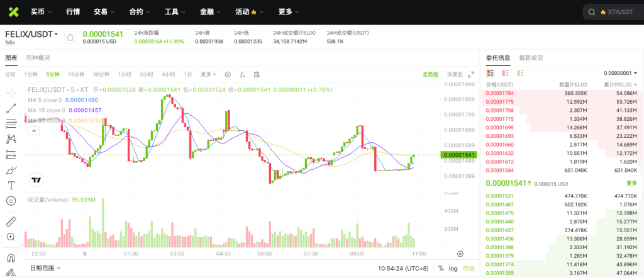Image resolution: width=644 pixels, height=280 pixels.
Task: Open the emoji icons tool
Action: coord(11,201)
